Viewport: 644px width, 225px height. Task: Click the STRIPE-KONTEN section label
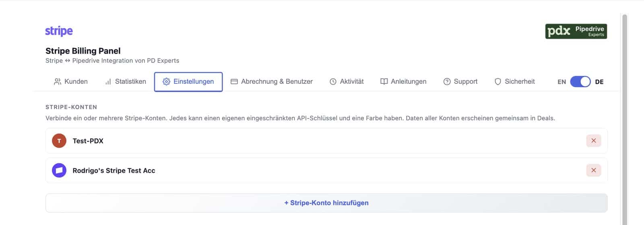click(71, 107)
